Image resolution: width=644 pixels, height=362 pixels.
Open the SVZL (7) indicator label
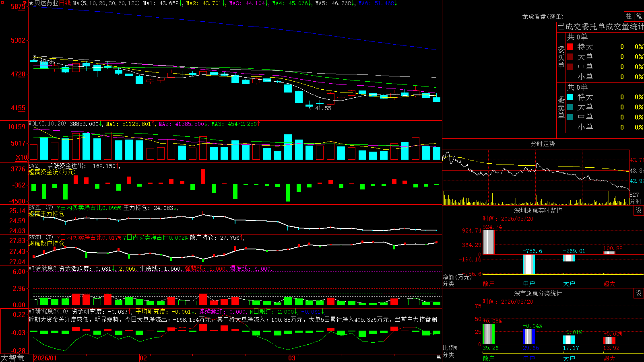point(41,208)
